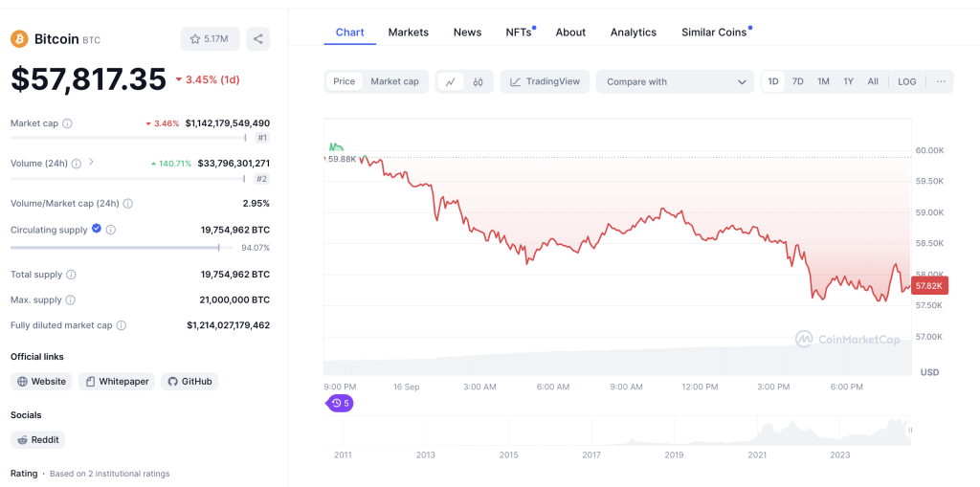Open the TradingView chart button

coord(545,82)
